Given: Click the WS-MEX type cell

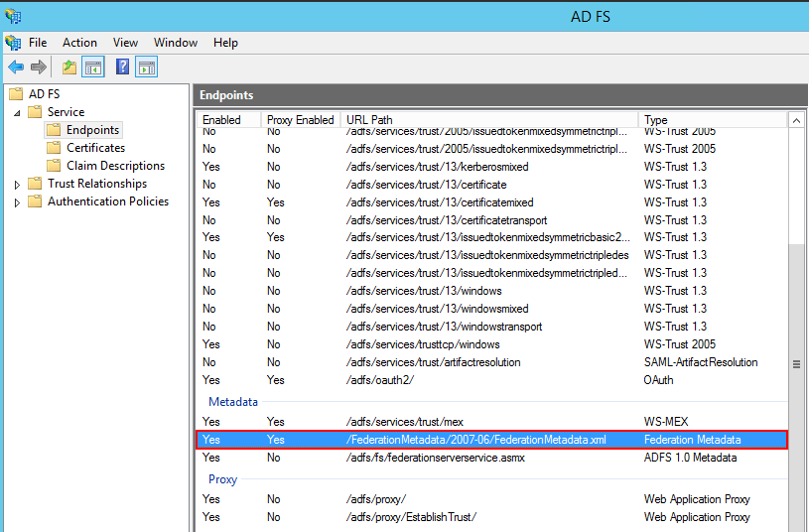Looking at the screenshot, I should click(666, 422).
